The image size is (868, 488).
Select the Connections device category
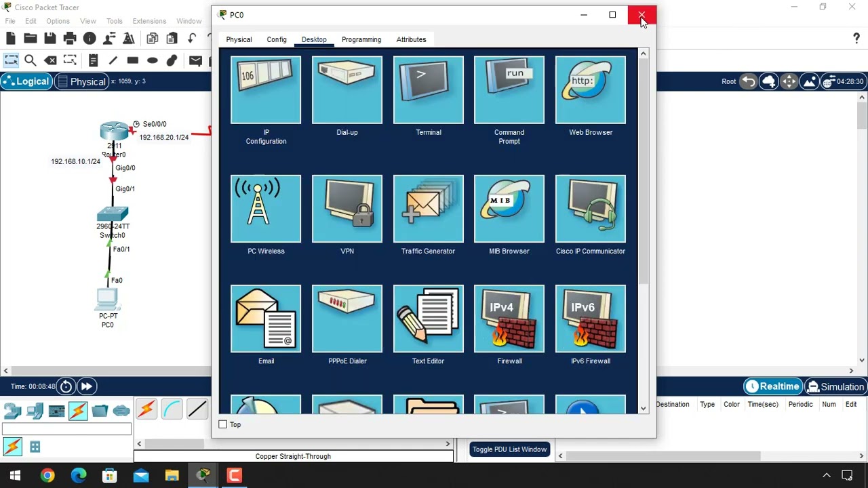[x=78, y=411]
